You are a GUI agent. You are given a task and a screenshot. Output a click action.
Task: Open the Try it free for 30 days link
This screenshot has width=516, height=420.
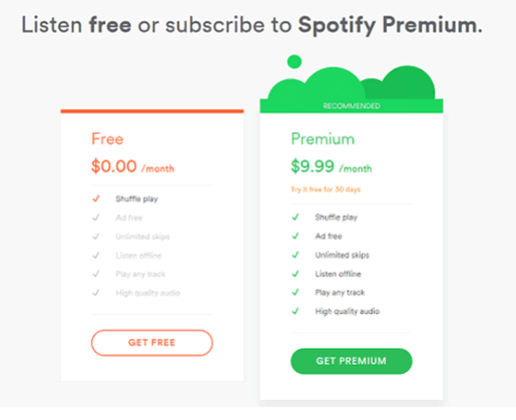pos(326,189)
